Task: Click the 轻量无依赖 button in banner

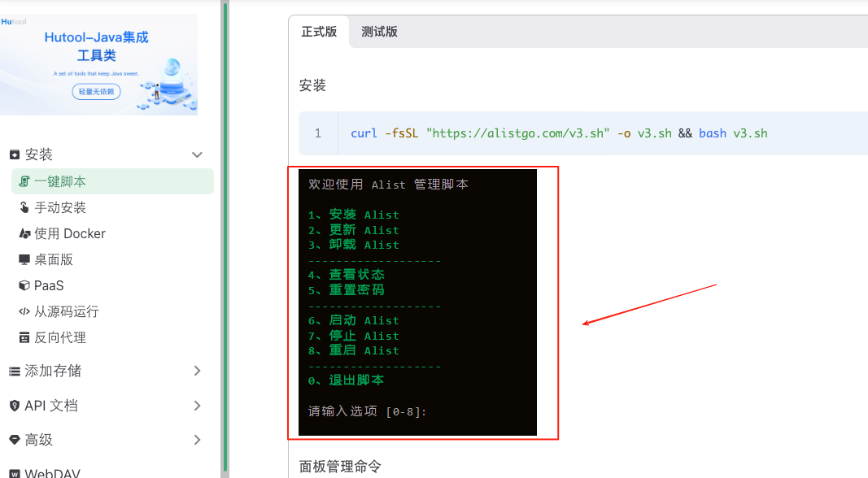Action: (96, 91)
